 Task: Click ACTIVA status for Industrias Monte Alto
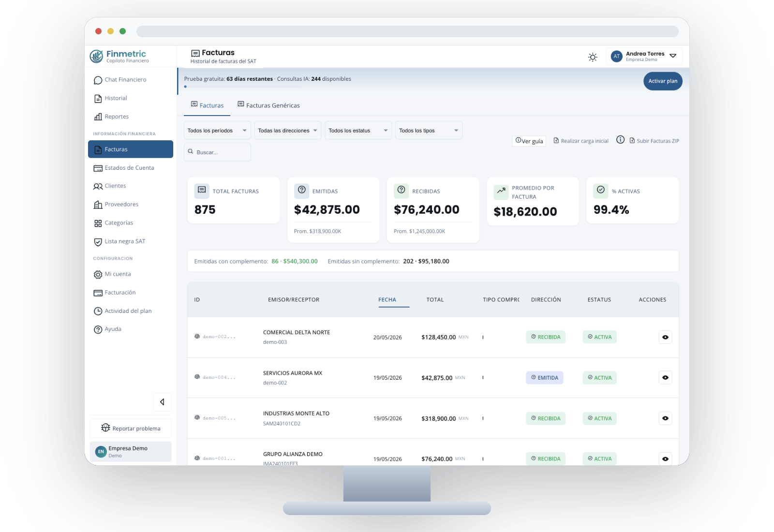tap(599, 418)
